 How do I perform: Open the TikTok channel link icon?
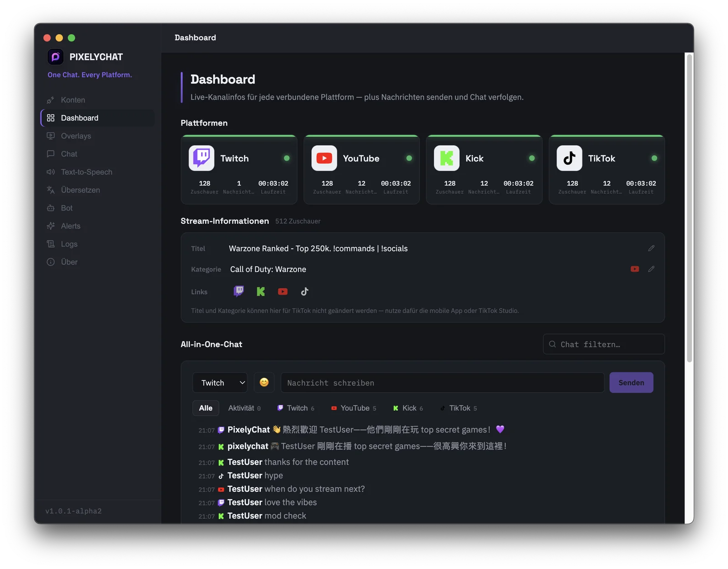(x=305, y=292)
